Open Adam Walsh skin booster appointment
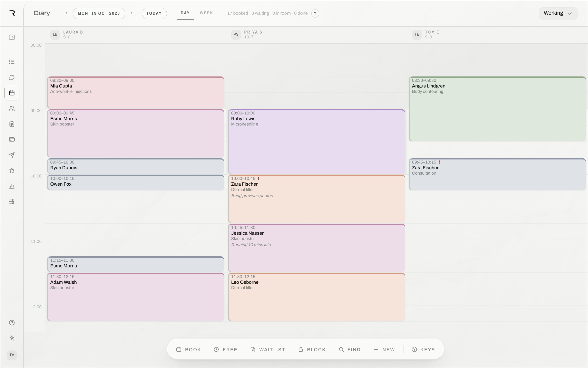This screenshot has height=368, width=588. pos(136,297)
